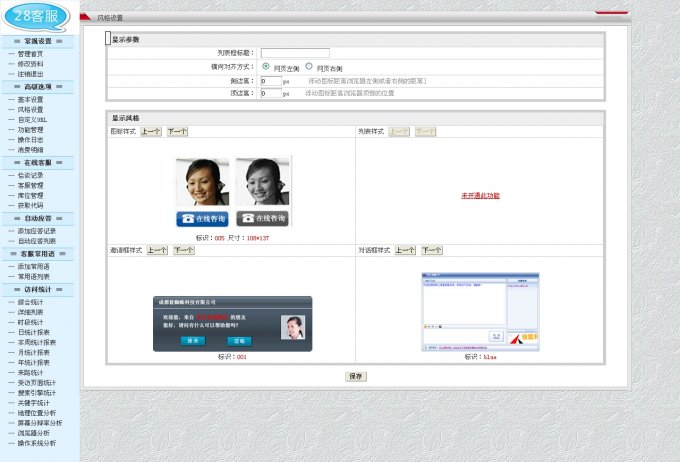Screen dimensions: 680x462
Task: Open 自定义URL in the sidebar
Action: point(32,120)
